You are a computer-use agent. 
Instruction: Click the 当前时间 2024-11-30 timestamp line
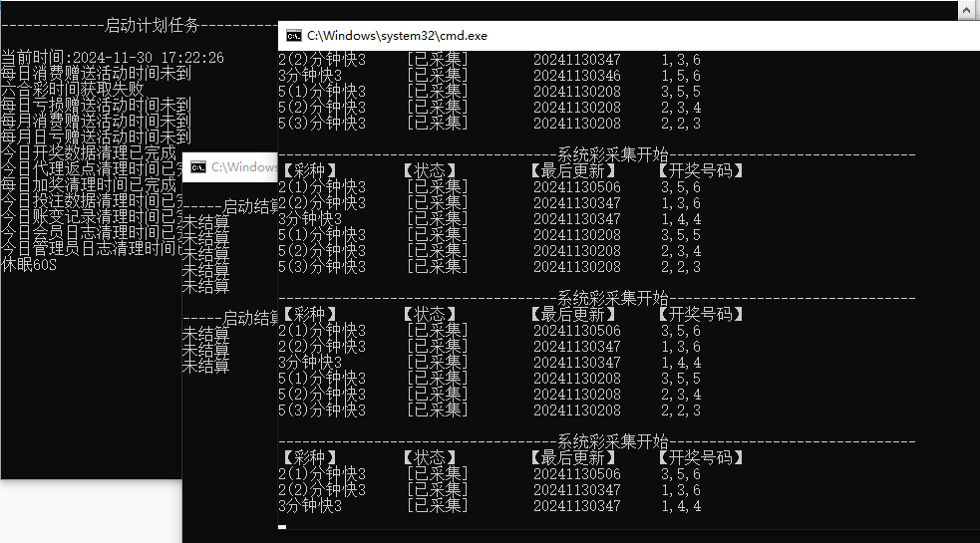point(112,59)
